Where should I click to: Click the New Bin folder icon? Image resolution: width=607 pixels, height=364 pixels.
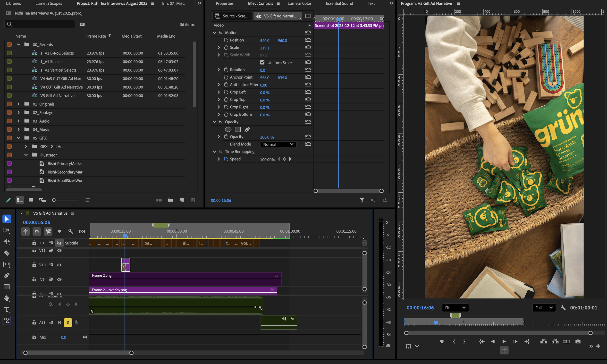click(170, 200)
